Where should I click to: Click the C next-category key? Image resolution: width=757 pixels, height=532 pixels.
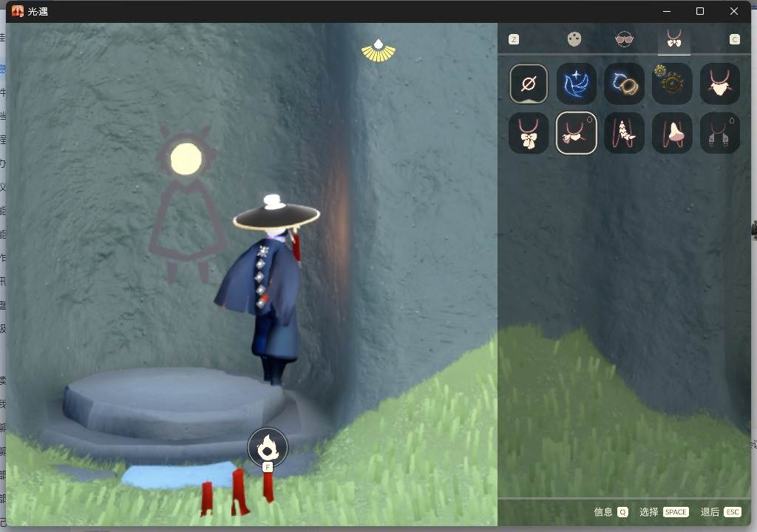click(x=734, y=40)
